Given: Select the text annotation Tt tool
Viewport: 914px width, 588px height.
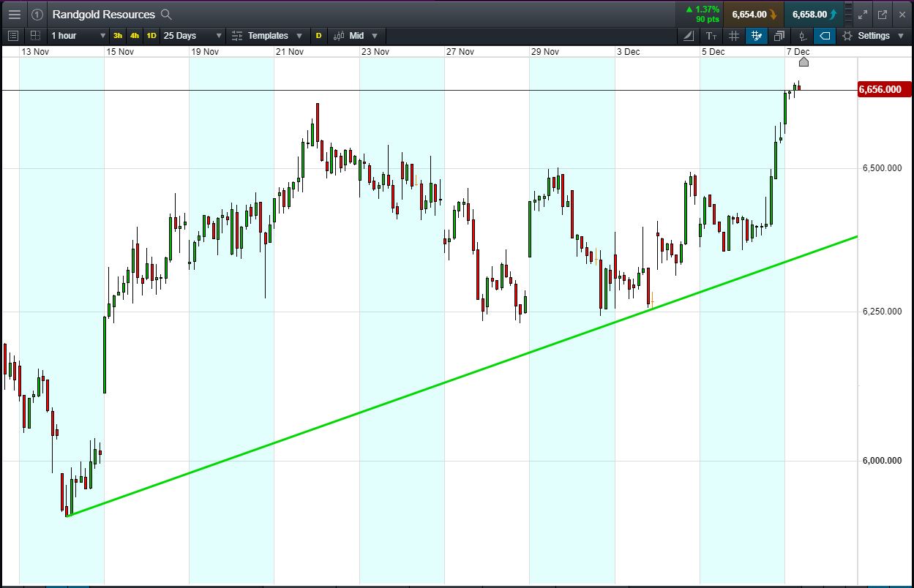Looking at the screenshot, I should point(711,35).
